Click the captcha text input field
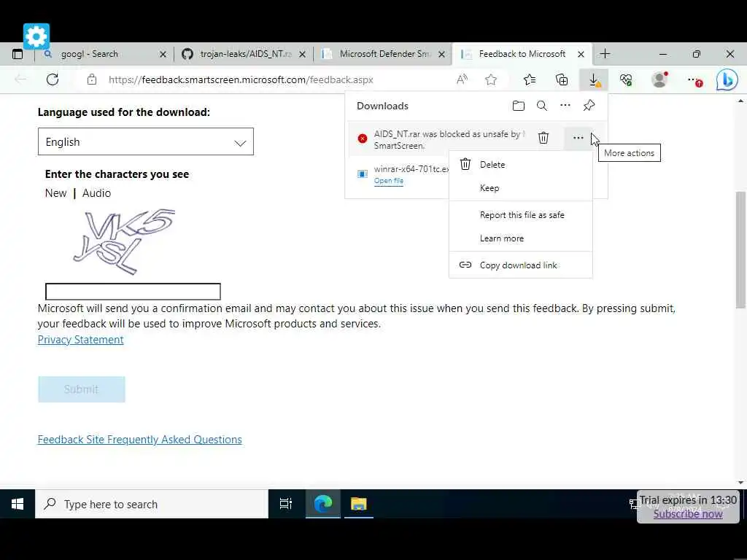Image resolution: width=747 pixels, height=560 pixels. [x=133, y=292]
